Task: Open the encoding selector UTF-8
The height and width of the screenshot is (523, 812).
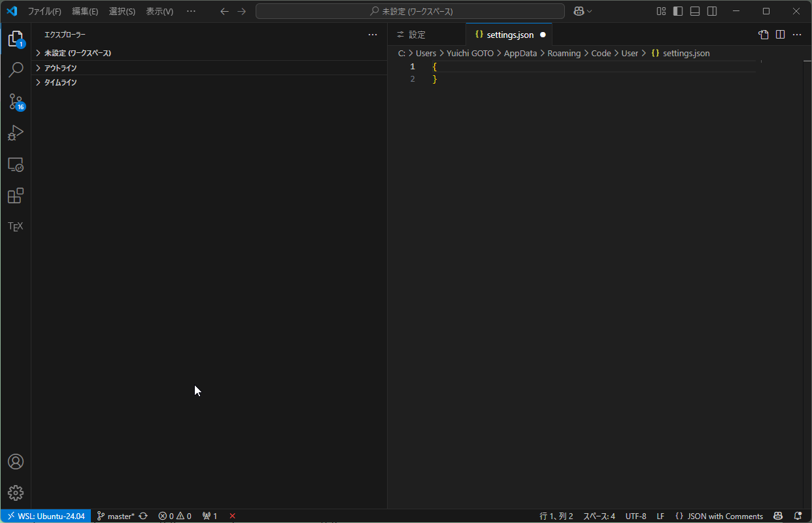Action: tap(635, 516)
